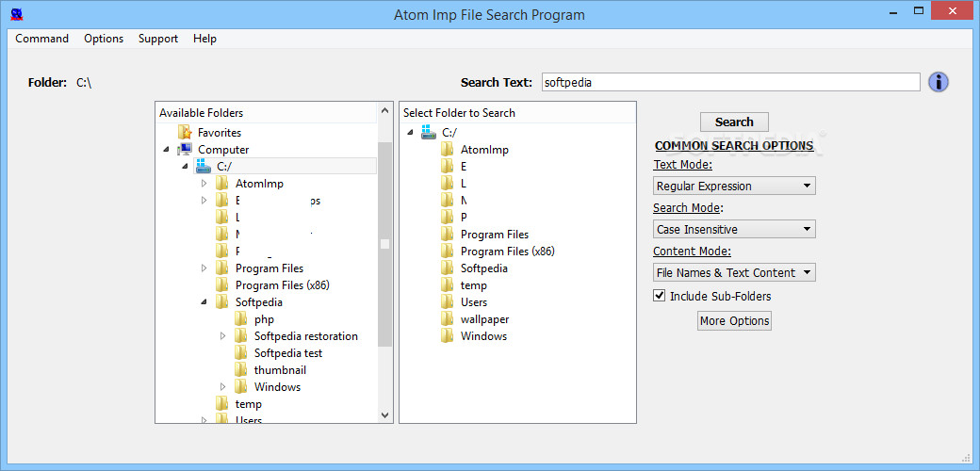This screenshot has width=980, height=471.
Task: Click temp folder icon in Select Folder pane
Action: click(447, 284)
